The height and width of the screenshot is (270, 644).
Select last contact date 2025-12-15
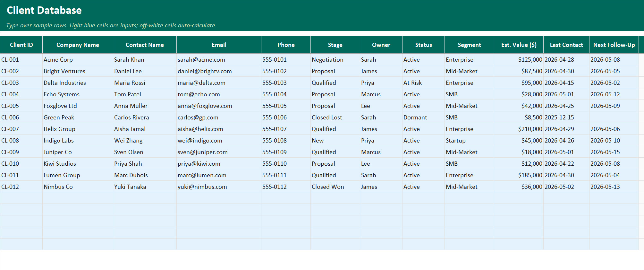coord(566,117)
